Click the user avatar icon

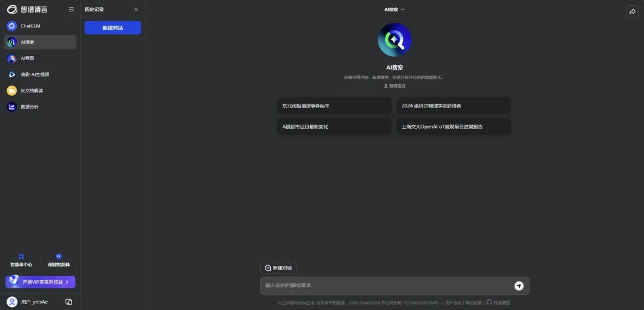point(12,302)
